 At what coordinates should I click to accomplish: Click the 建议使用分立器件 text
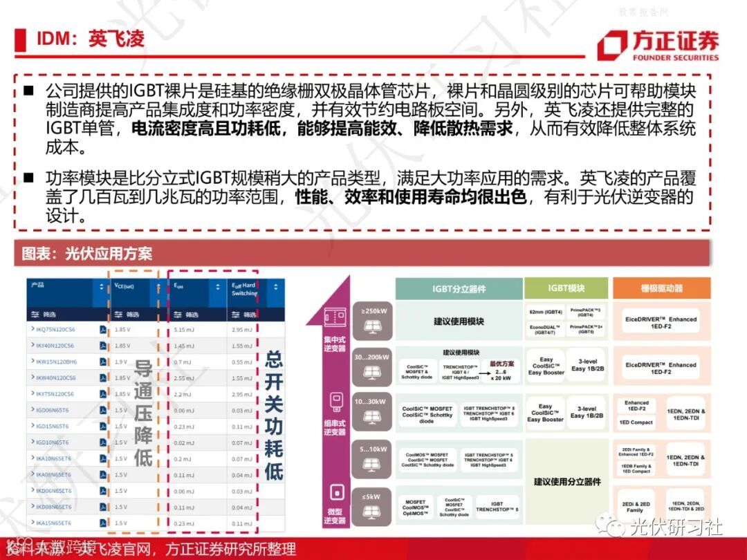coord(566,482)
